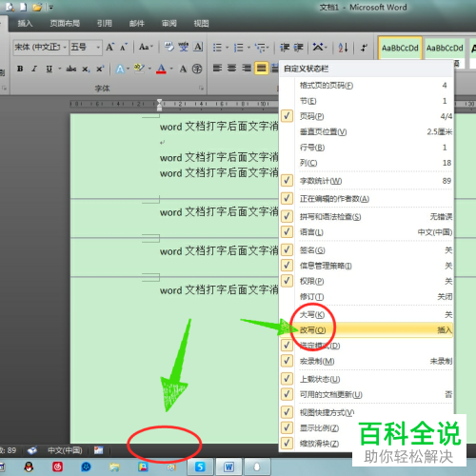Click the align text left icon
Screen dimensions: 476x476
tap(217, 68)
